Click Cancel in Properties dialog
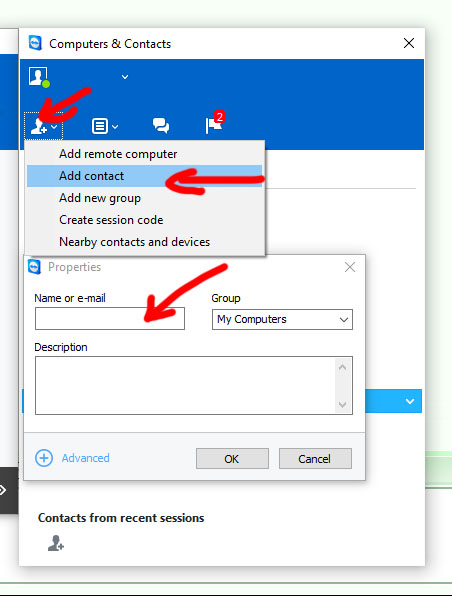This screenshot has width=452, height=599. tap(315, 458)
